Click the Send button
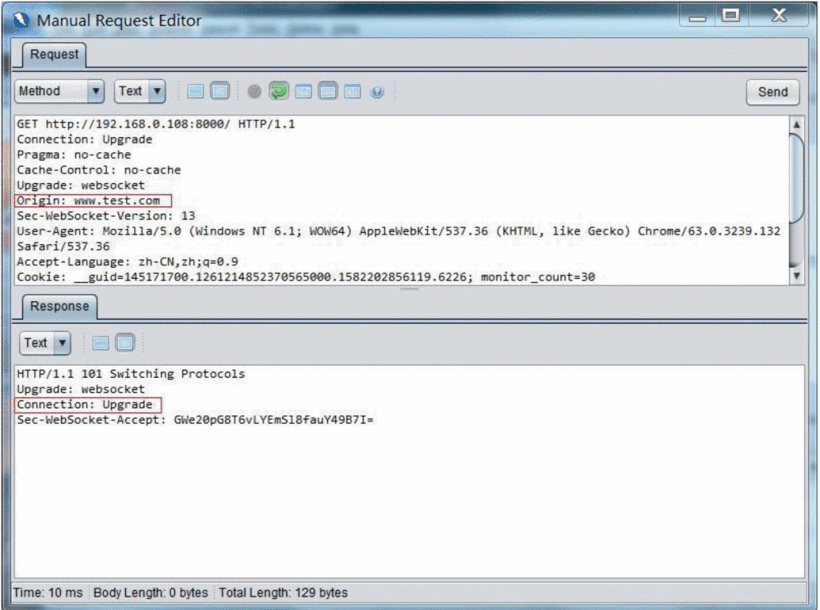Viewport: 820px width, 610px height. (772, 92)
